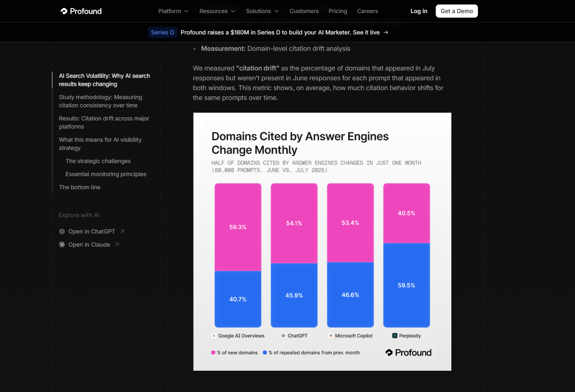This screenshot has height=392, width=575.
Task: Click the Profound logo in chart footer
Action: tap(408, 353)
